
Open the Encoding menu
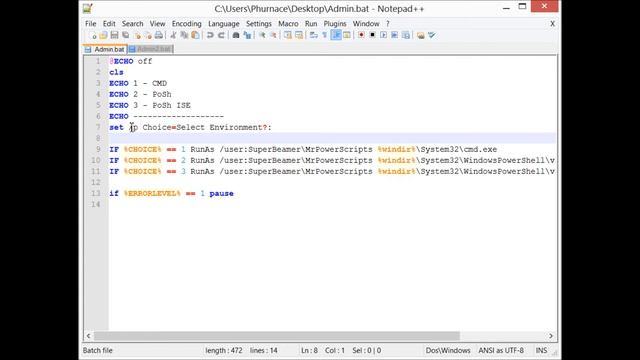187,24
